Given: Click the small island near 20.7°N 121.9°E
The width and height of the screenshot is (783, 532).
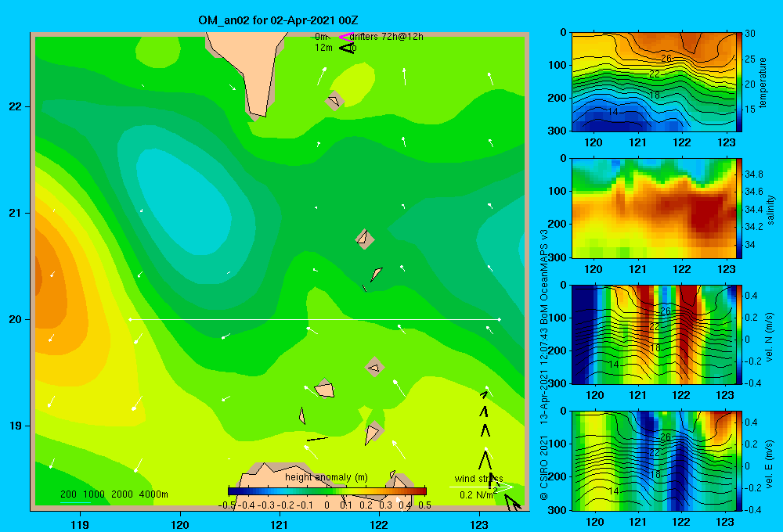Looking at the screenshot, I should point(365,239).
